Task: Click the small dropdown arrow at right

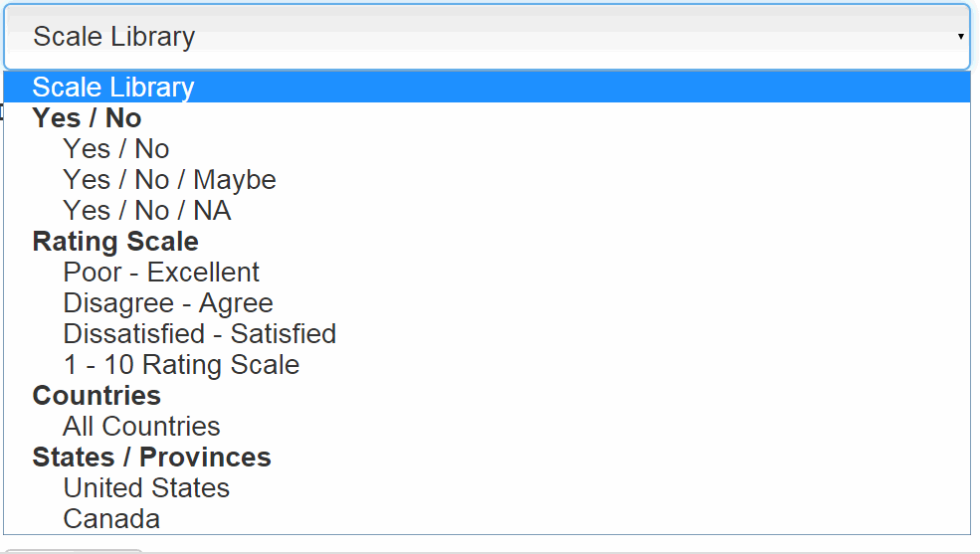Action: 960,37
